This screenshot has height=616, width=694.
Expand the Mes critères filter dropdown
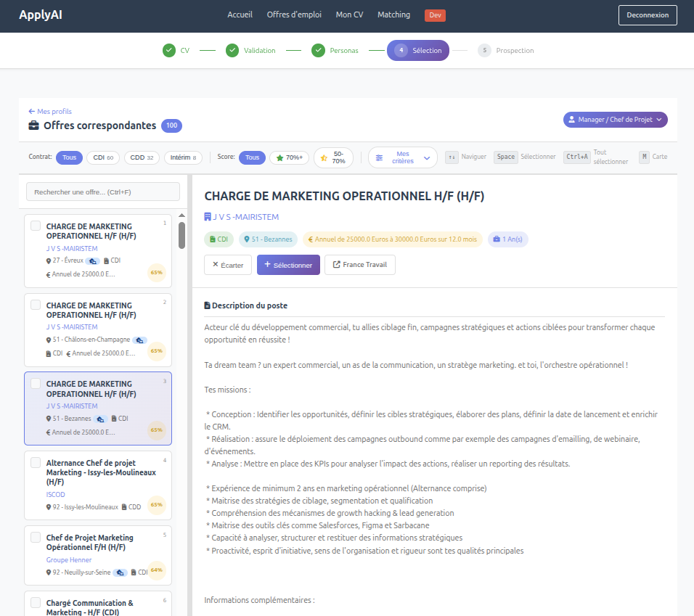click(402, 157)
